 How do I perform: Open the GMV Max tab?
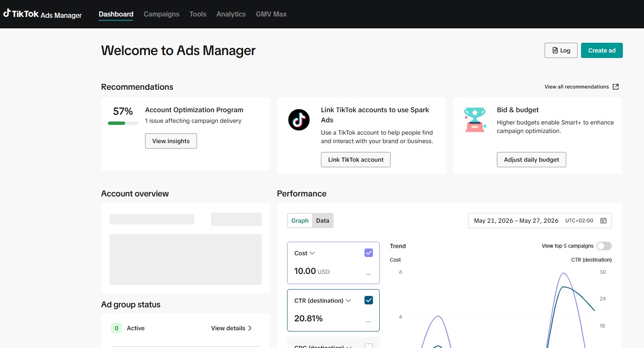point(271,14)
